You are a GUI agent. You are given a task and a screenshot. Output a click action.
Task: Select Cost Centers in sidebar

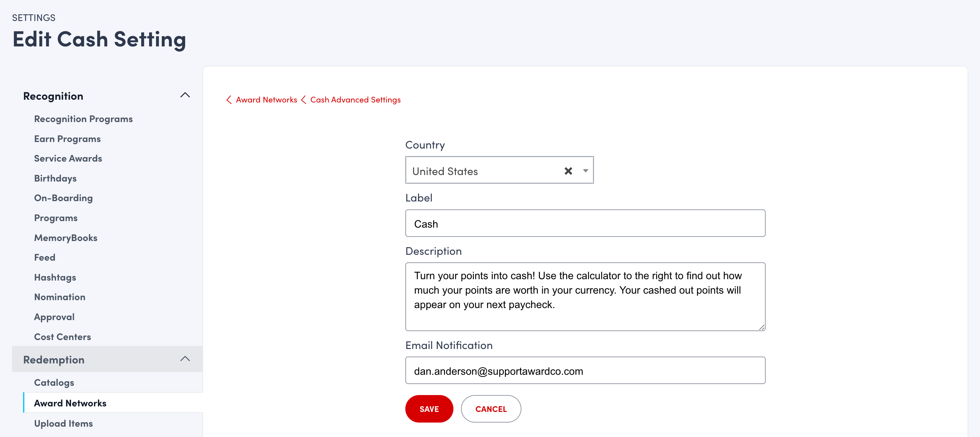[63, 337]
